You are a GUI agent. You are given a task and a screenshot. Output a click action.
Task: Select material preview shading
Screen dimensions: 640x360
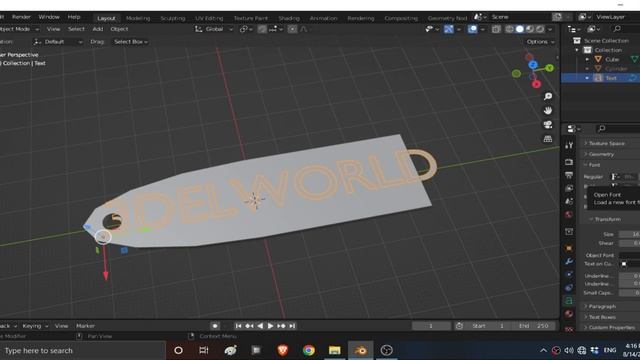(x=530, y=29)
